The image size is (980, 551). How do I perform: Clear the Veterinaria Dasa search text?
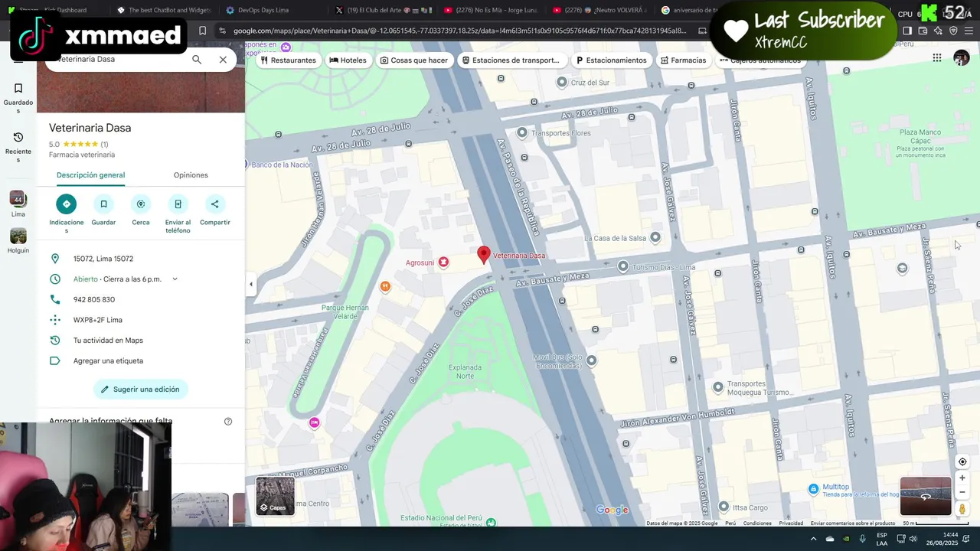pyautogui.click(x=223, y=60)
